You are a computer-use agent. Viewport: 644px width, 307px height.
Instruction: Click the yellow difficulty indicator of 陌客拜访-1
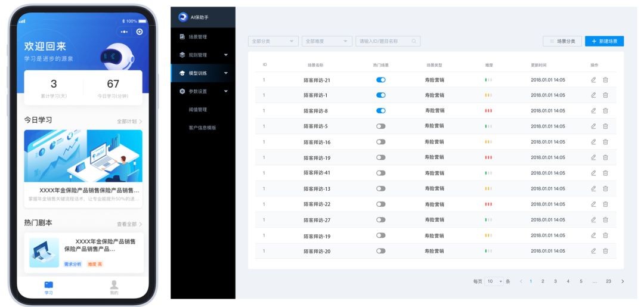click(x=488, y=95)
